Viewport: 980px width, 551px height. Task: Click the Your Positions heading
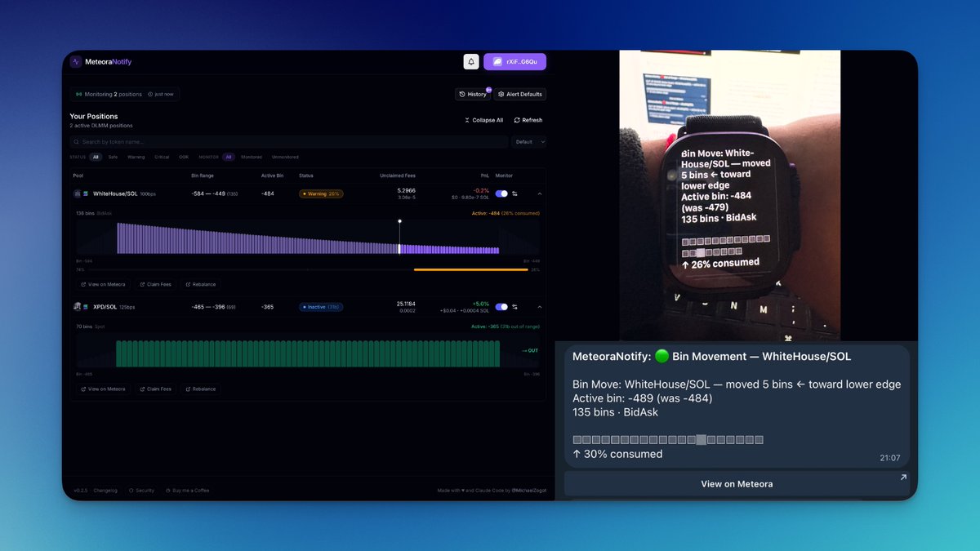(94, 117)
